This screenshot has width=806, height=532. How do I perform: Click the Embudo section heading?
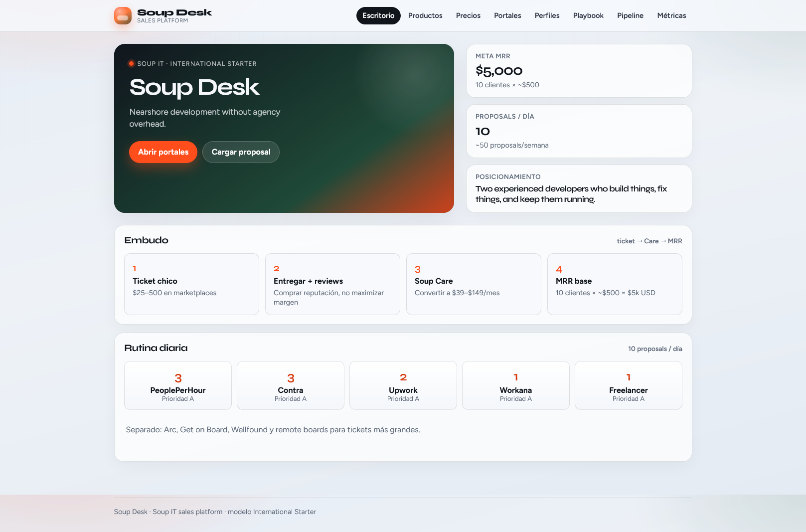pyautogui.click(x=146, y=240)
